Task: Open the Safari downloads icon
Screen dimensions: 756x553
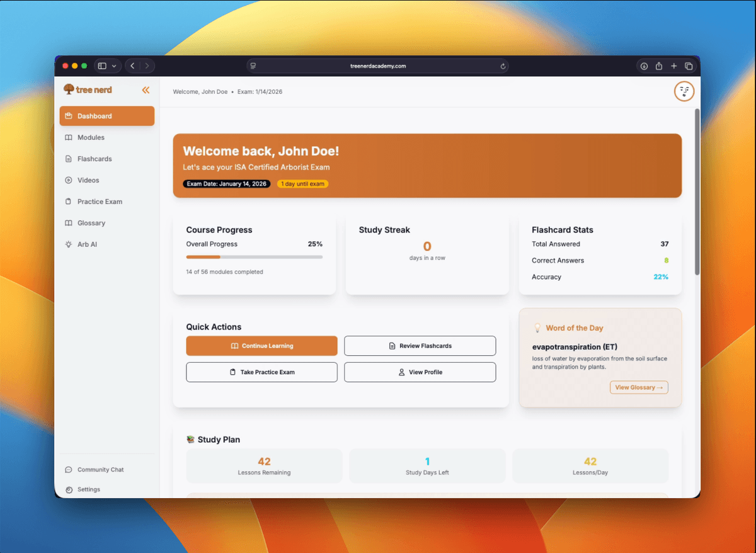Action: [x=644, y=66]
